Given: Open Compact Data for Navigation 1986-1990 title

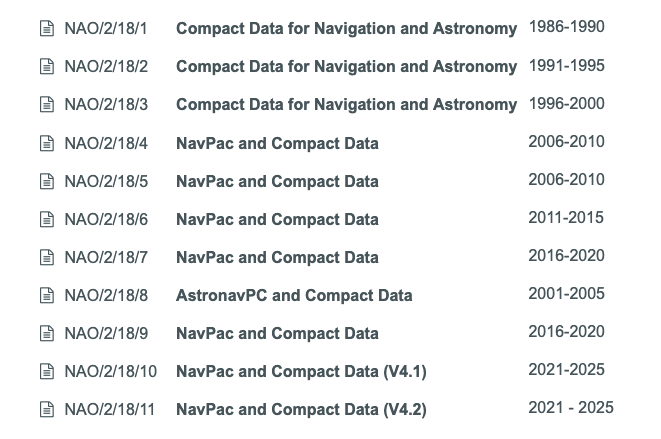Looking at the screenshot, I should [346, 29].
